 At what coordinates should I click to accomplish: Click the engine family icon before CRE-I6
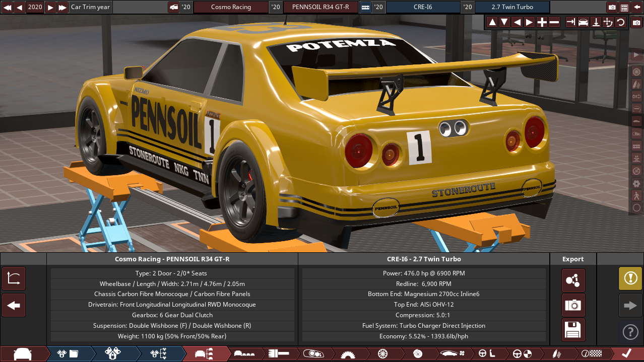(x=365, y=7)
